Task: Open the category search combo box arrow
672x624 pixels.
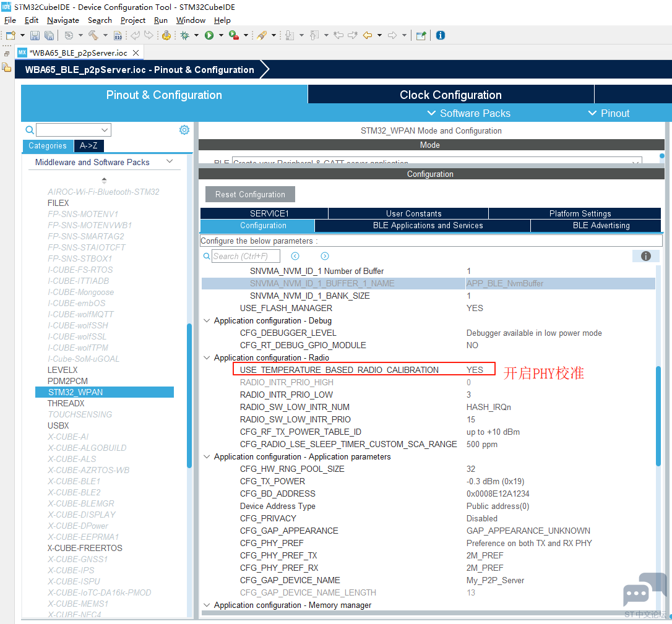Action: click(x=105, y=130)
